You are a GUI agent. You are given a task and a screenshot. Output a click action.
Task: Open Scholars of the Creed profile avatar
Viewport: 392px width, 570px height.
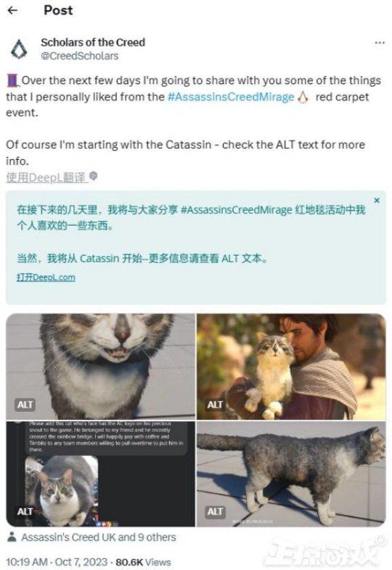(x=19, y=49)
